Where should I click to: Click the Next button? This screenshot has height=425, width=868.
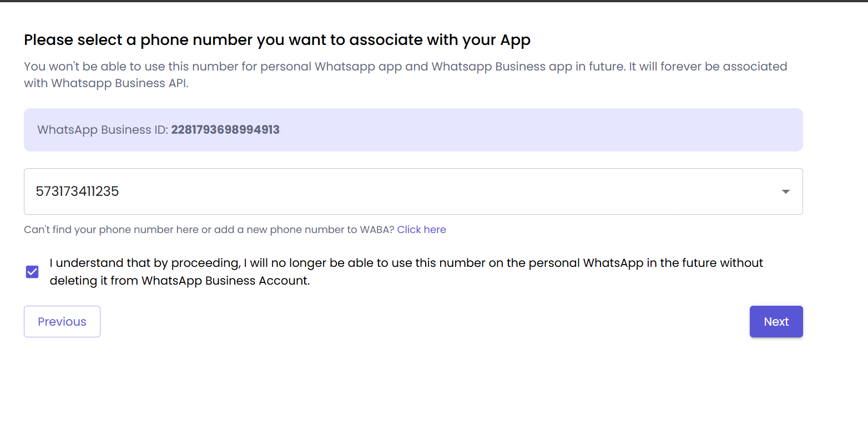click(776, 322)
